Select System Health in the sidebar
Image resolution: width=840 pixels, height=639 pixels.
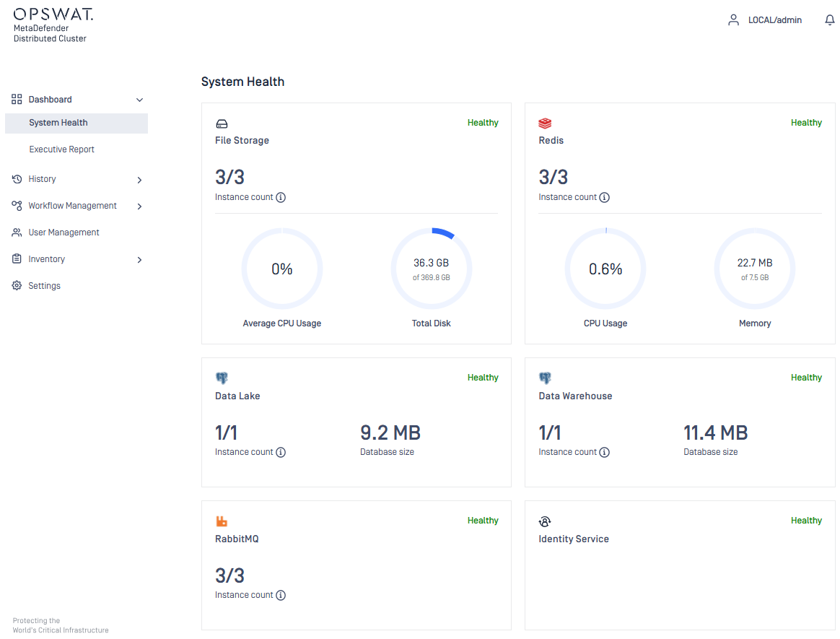(58, 123)
